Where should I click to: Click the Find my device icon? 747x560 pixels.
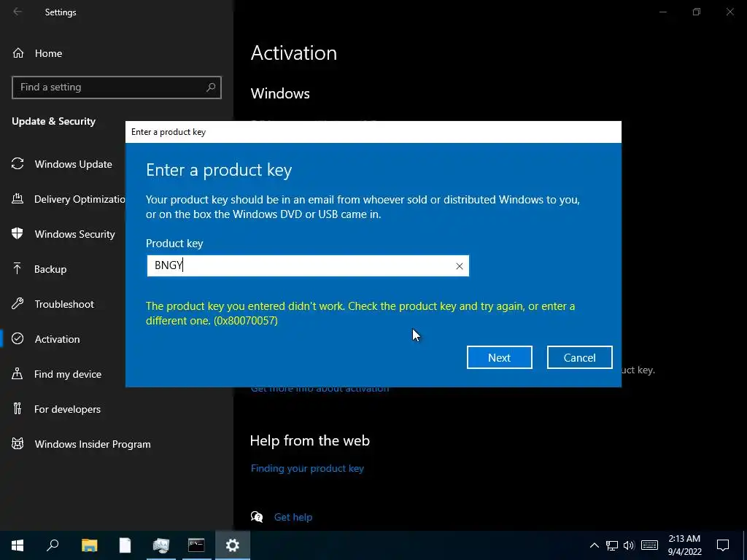point(18,374)
